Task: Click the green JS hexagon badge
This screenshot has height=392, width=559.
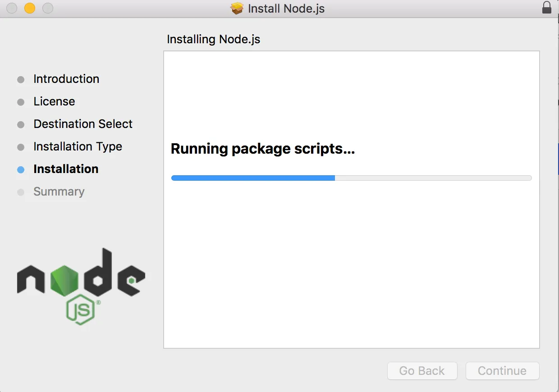Action: click(x=81, y=309)
